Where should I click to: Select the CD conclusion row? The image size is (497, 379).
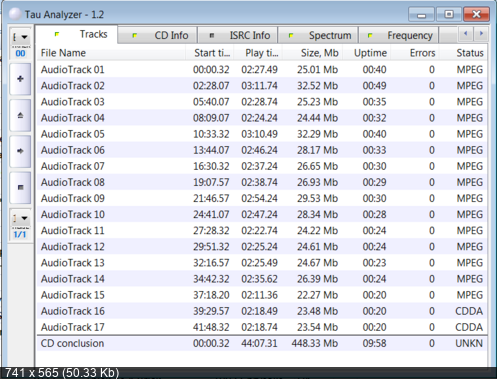click(x=262, y=343)
